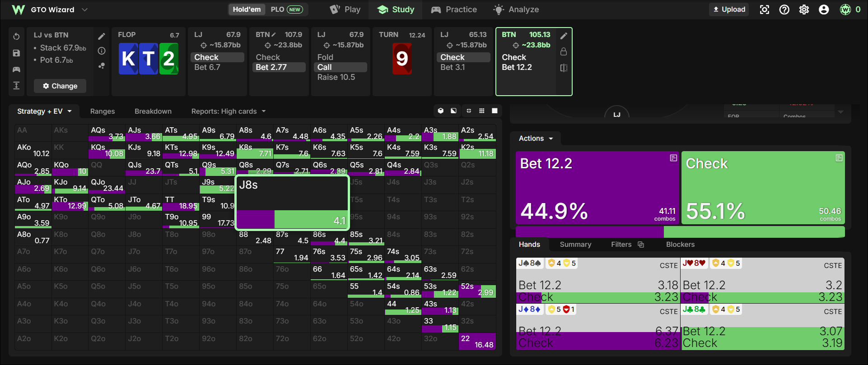Toggle the cube view mode icon
The height and width of the screenshot is (365, 868).
click(x=441, y=111)
